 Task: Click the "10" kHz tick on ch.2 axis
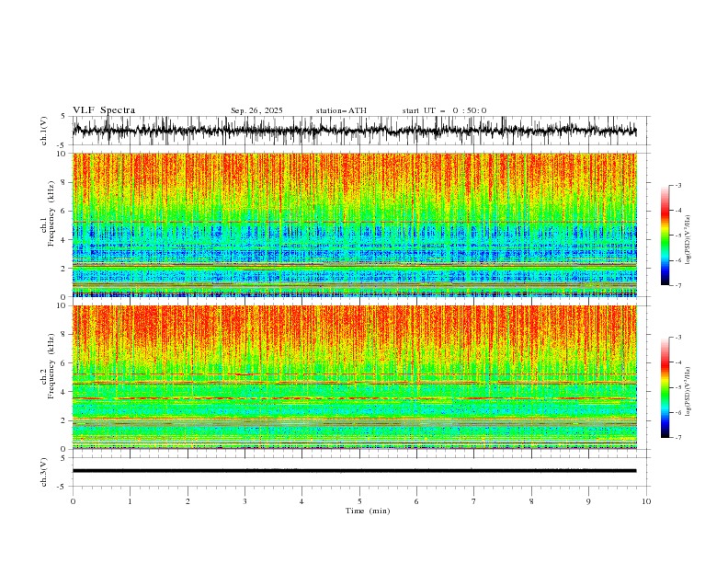(63, 305)
